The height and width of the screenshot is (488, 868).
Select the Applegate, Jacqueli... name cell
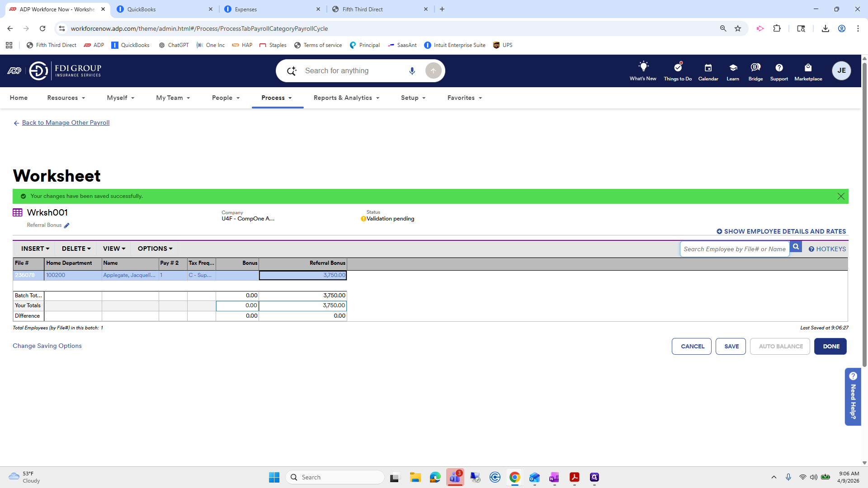click(x=130, y=275)
